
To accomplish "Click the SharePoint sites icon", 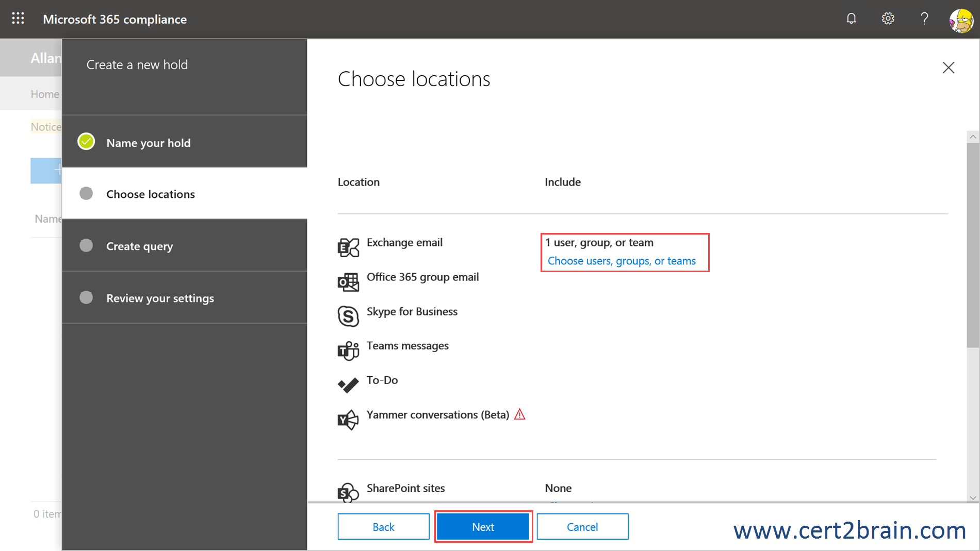I will click(x=348, y=492).
